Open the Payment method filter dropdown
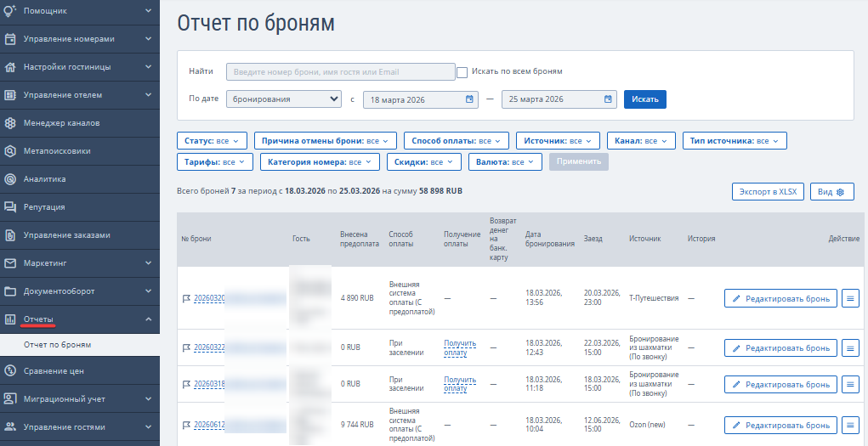The width and height of the screenshot is (868, 446). [456, 140]
